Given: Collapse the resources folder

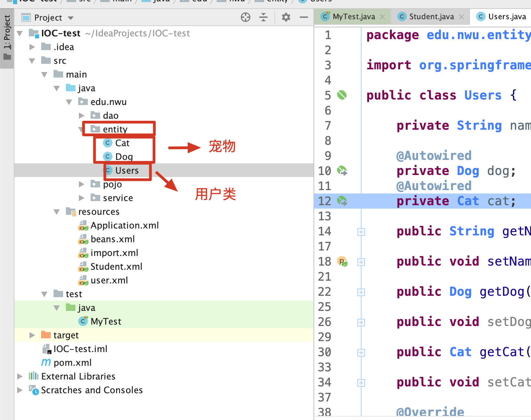Looking at the screenshot, I should pos(57,212).
